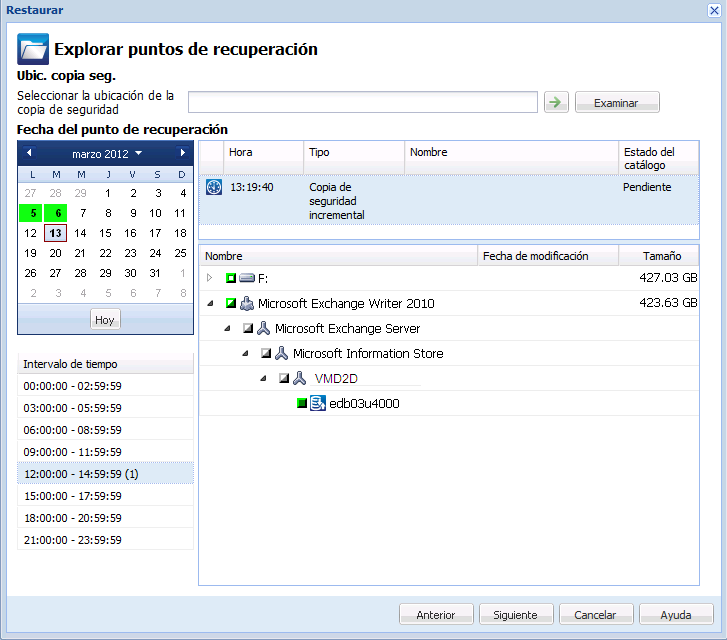Expand the F: drive tree node
Screen dimensions: 727x640
[x=210, y=278]
